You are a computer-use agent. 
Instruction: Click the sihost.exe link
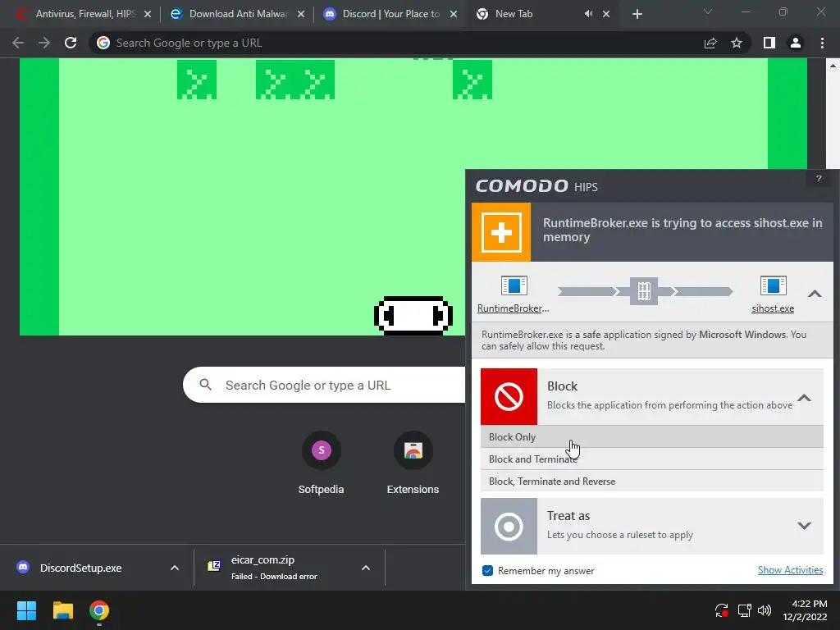click(773, 308)
